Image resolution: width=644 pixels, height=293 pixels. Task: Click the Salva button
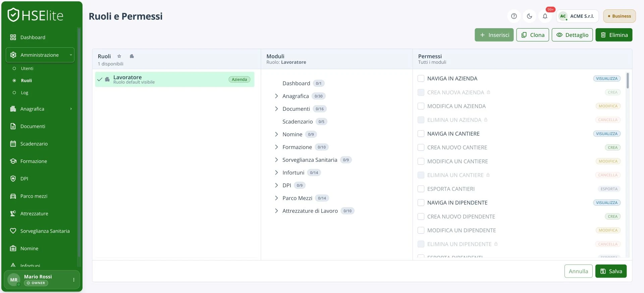pos(611,271)
